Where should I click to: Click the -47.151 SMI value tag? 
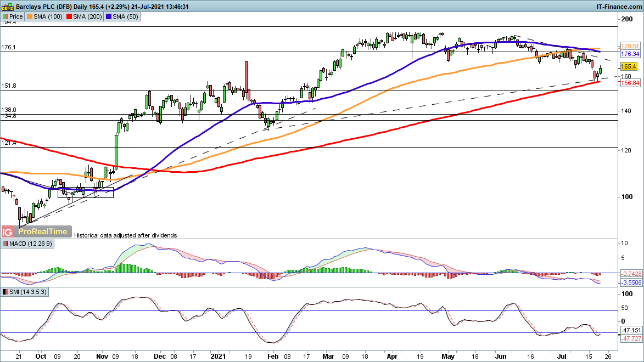631,330
